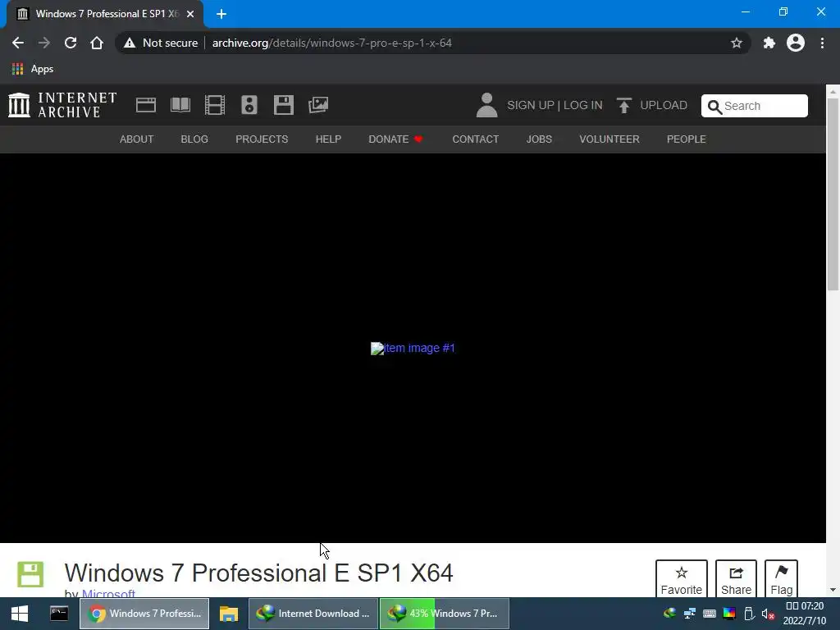The height and width of the screenshot is (630, 840).
Task: Open the ABOUT menu item
Action: point(137,139)
